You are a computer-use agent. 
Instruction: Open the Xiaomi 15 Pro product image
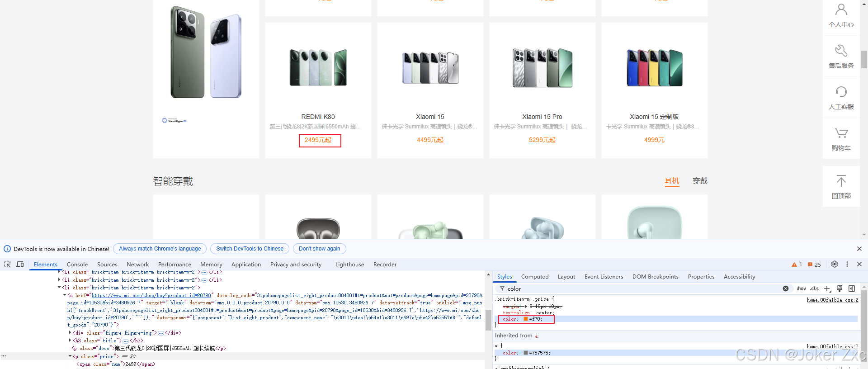(x=542, y=67)
